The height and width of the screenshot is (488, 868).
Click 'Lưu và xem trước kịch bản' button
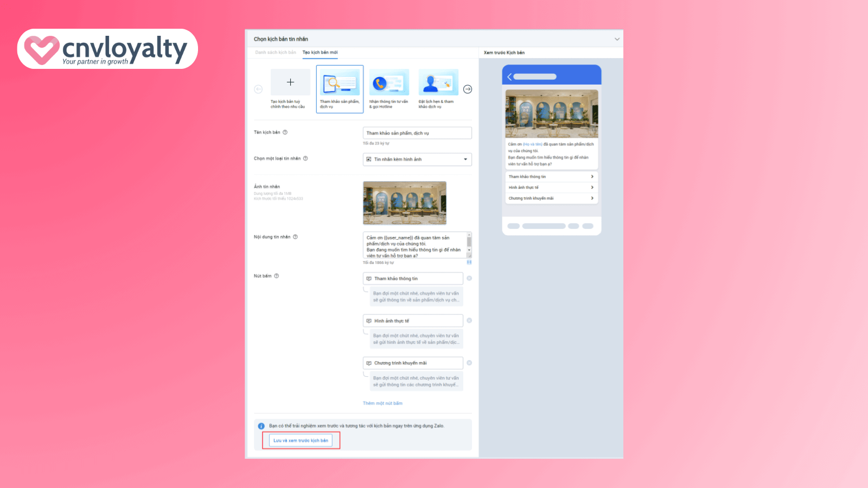[x=301, y=440]
